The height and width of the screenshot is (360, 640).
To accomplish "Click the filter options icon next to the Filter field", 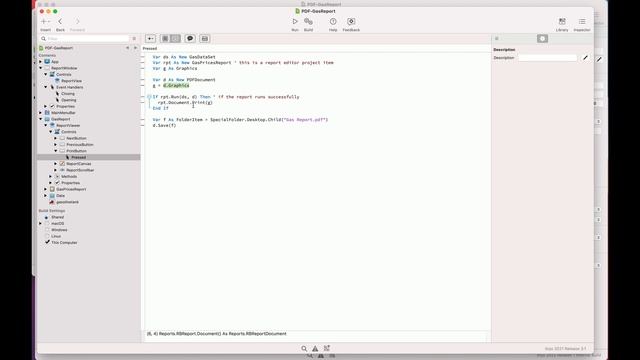I will tap(134, 38).
